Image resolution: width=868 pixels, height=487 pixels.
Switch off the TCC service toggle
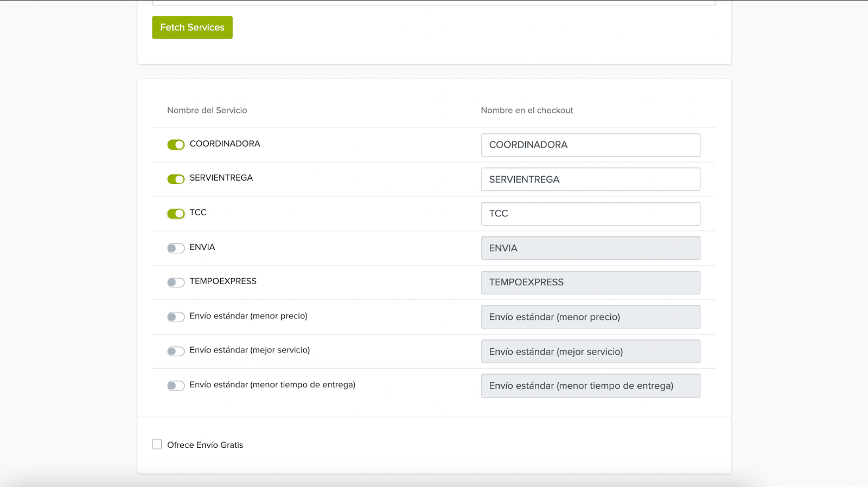pos(176,214)
